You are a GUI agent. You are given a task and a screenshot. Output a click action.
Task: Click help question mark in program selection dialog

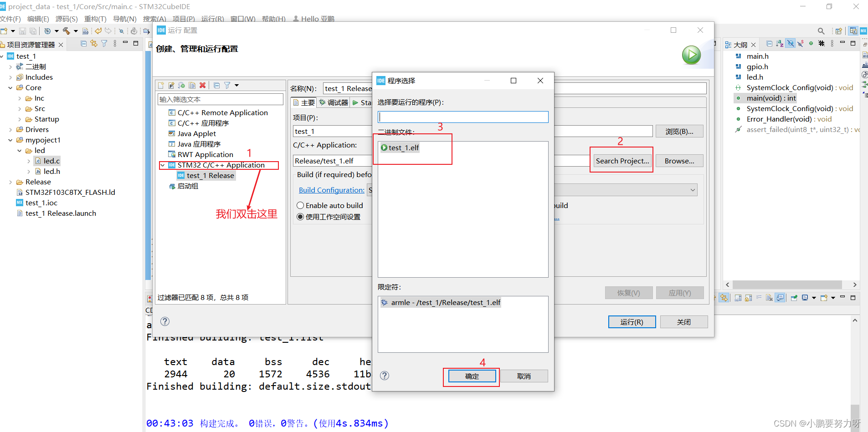coord(385,376)
